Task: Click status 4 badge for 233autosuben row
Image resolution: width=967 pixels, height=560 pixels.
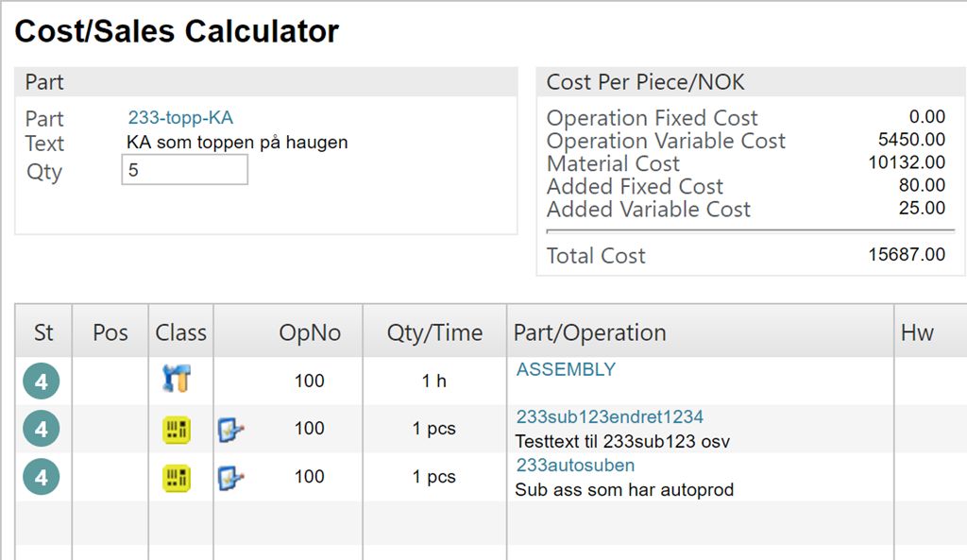Action: [41, 477]
